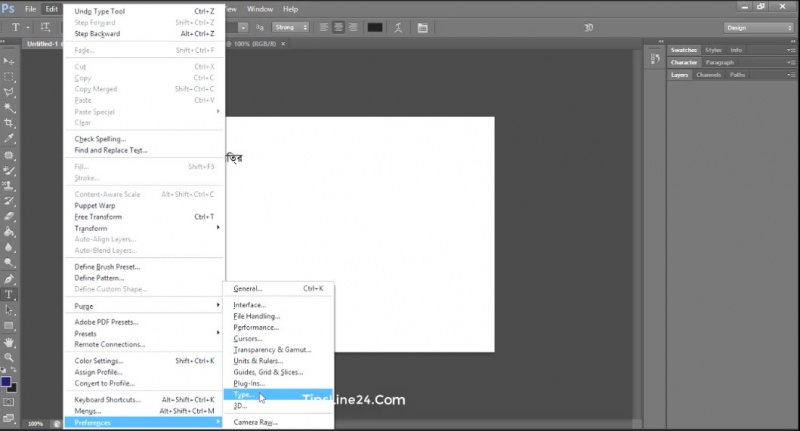The image size is (800, 431).
Task: Align text left in options bar
Action: click(x=324, y=28)
